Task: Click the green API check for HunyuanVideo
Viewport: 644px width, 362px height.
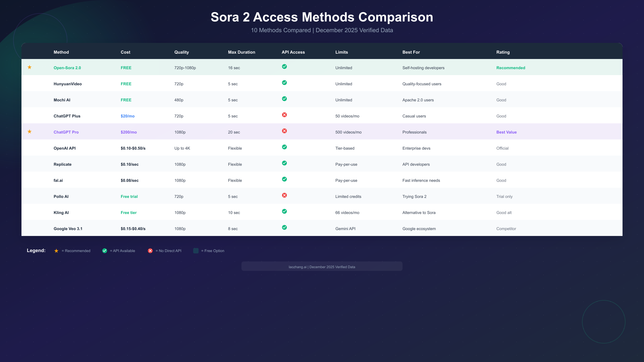Action: (284, 83)
